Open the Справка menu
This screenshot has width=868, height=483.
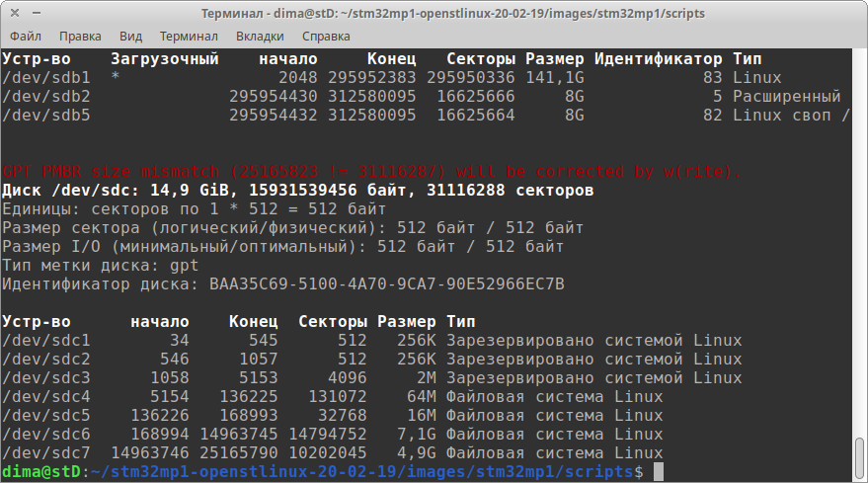click(x=326, y=36)
